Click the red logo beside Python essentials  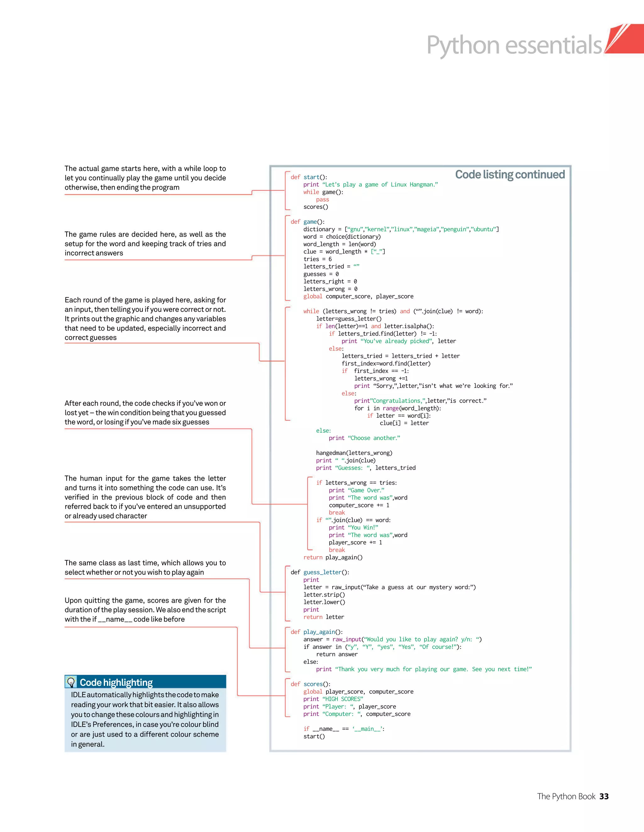click(624, 38)
